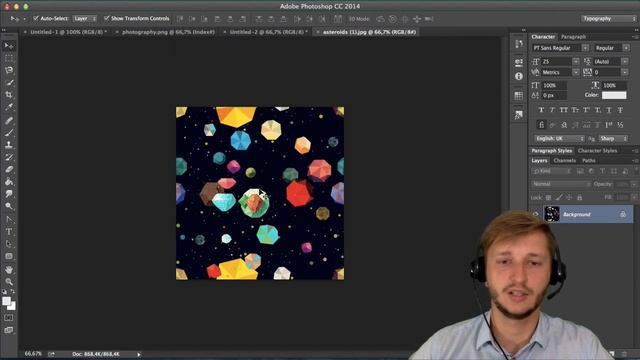Open the Paths tab
The width and height of the screenshot is (640, 360).
[x=589, y=161]
